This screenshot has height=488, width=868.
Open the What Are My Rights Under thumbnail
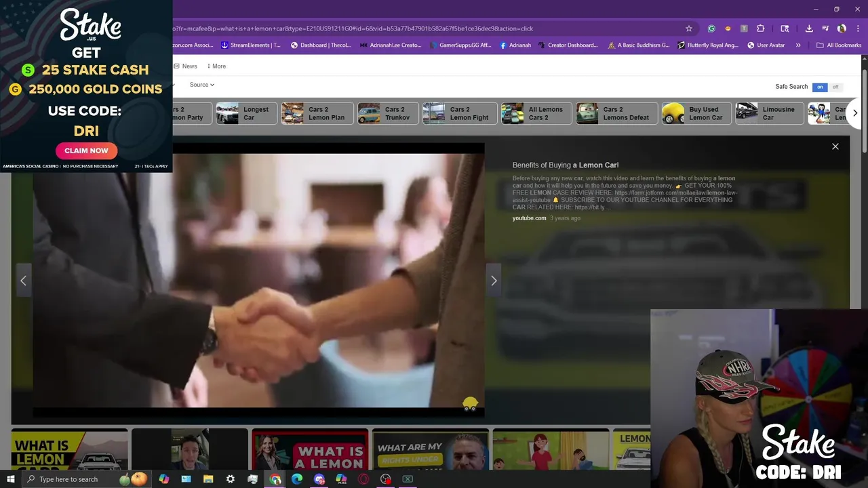(x=430, y=449)
